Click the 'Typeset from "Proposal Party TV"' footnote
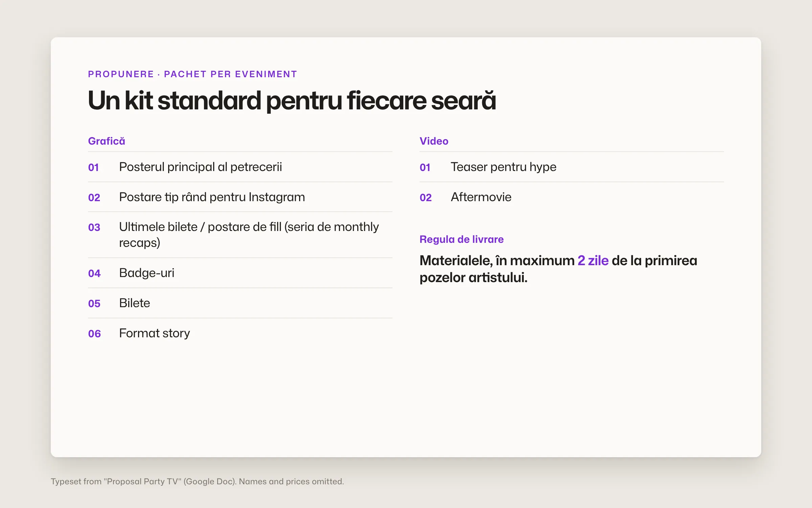 (197, 481)
